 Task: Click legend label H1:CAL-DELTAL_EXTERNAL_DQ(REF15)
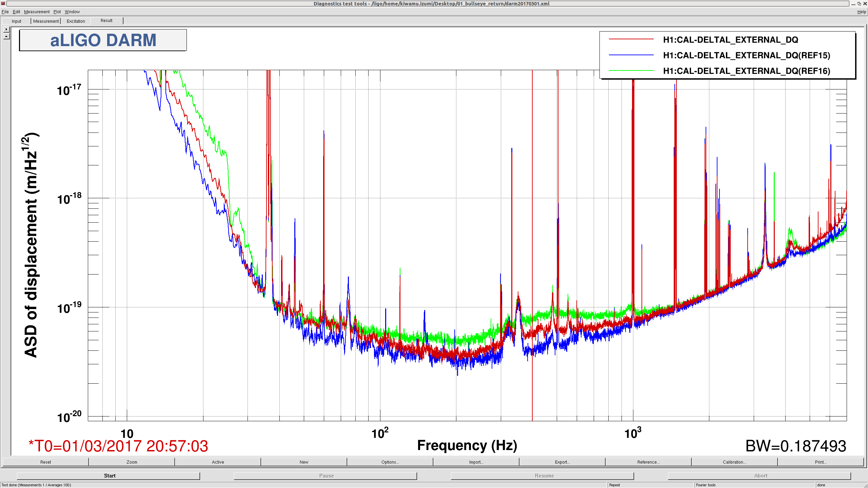747,55
